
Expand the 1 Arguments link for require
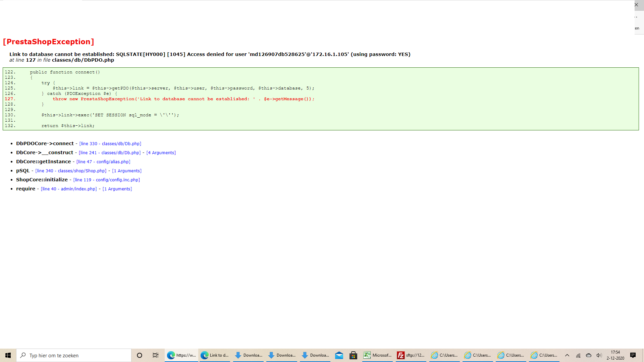click(x=117, y=189)
